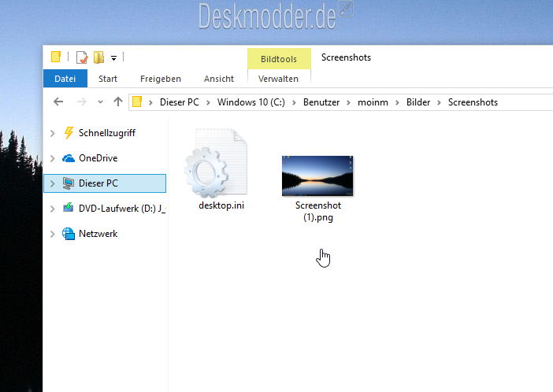This screenshot has height=392, width=553.
Task: Click the New Folder quick access icon
Action: coord(98,57)
